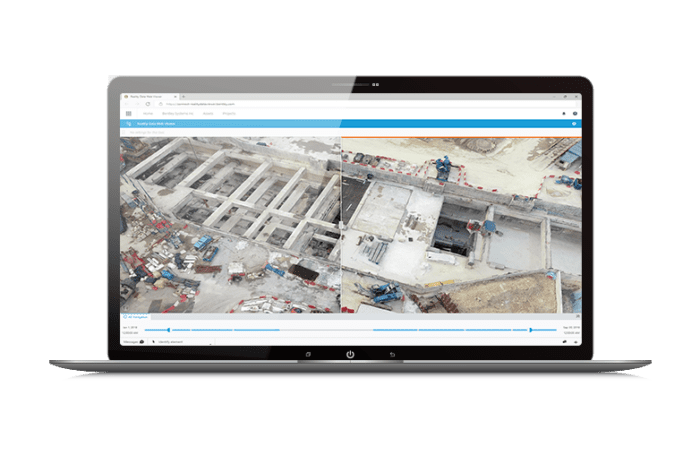Open the Bentley Systems Inc menu item
The image size is (700, 455).
179,113
